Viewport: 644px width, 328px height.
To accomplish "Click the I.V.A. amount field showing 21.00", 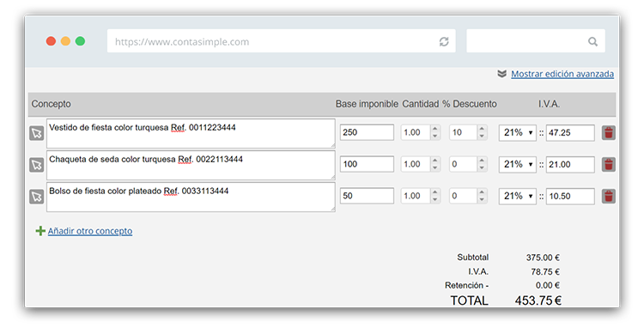I will [570, 164].
